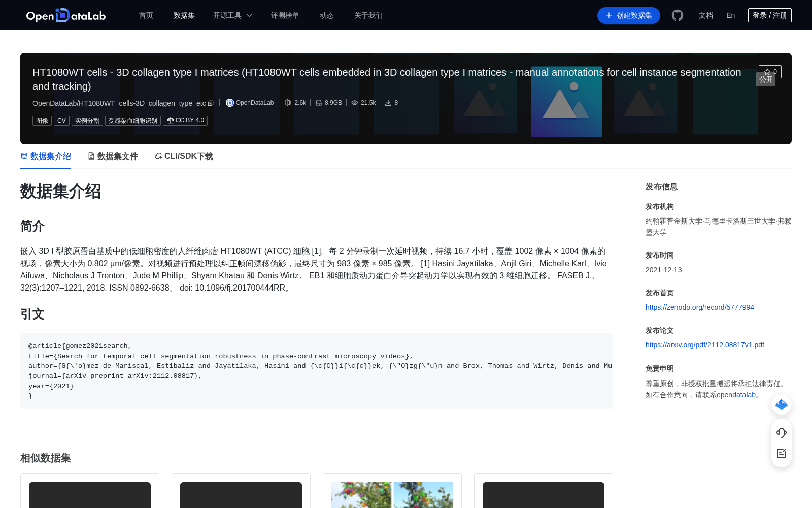Click the blue floating assistant icon

point(782,404)
